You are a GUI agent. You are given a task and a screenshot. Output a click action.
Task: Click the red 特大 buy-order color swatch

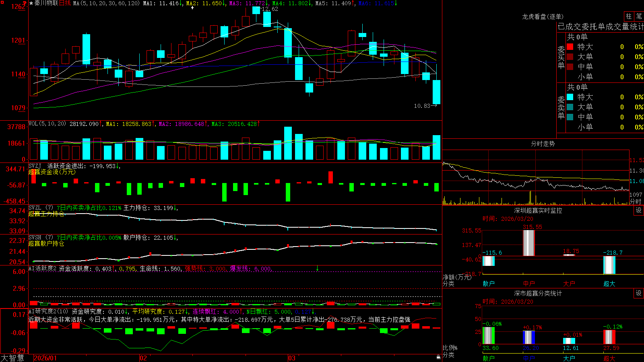click(x=570, y=47)
